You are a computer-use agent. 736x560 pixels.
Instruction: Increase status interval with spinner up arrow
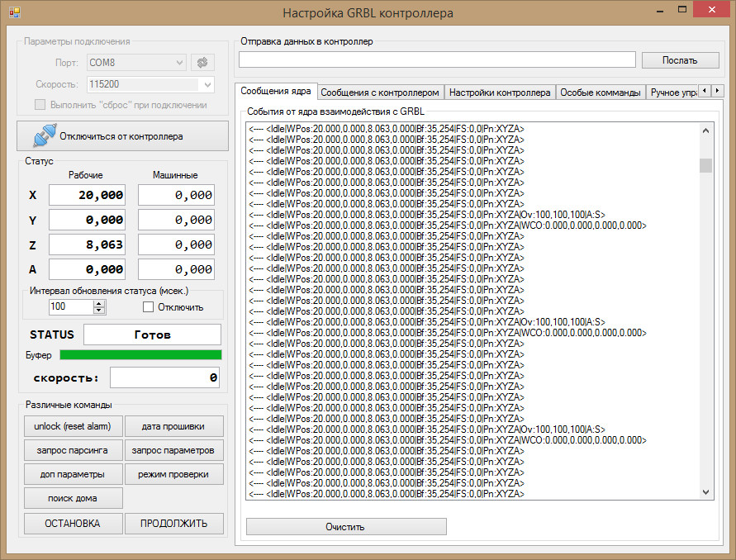point(98,303)
